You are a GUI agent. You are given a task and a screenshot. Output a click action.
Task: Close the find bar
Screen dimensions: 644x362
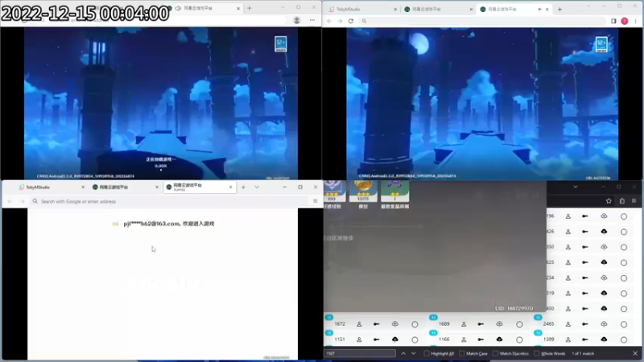[635, 353]
